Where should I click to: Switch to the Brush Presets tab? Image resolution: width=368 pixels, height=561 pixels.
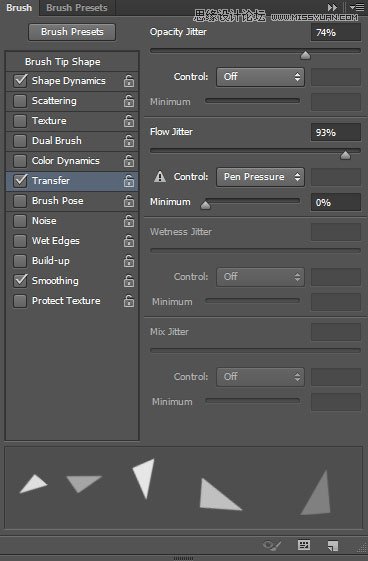coord(77,8)
